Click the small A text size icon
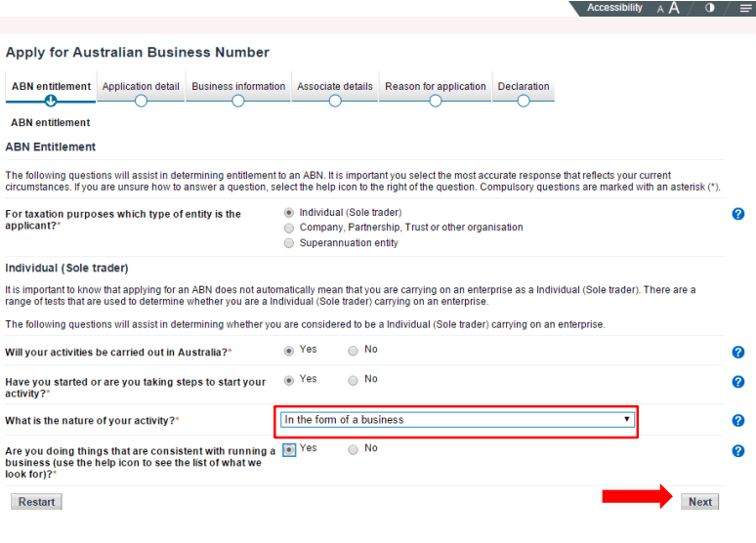The width and height of the screenshot is (756, 543). pos(660,9)
